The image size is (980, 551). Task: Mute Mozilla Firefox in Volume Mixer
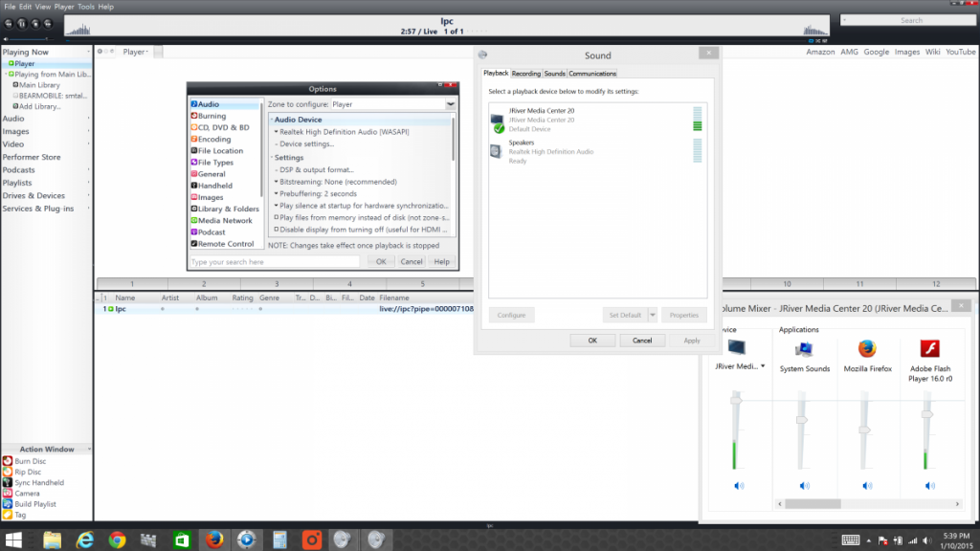click(x=867, y=485)
